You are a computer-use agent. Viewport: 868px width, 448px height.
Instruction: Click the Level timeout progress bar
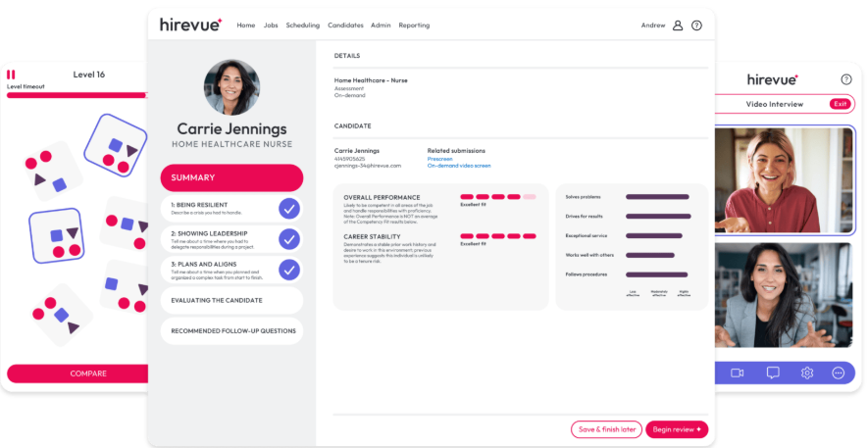(77, 95)
